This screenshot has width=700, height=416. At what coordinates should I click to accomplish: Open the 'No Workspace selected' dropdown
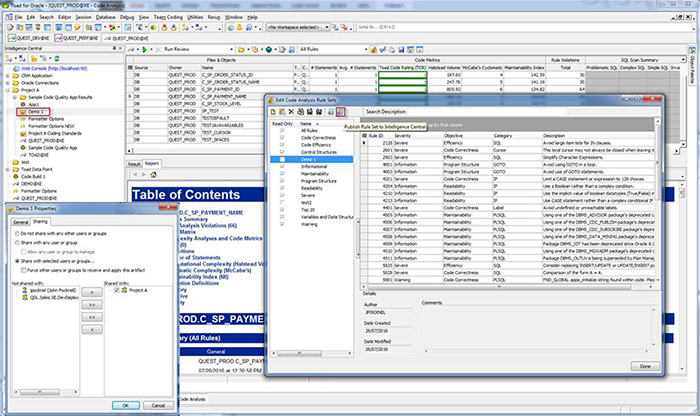pos(327,28)
